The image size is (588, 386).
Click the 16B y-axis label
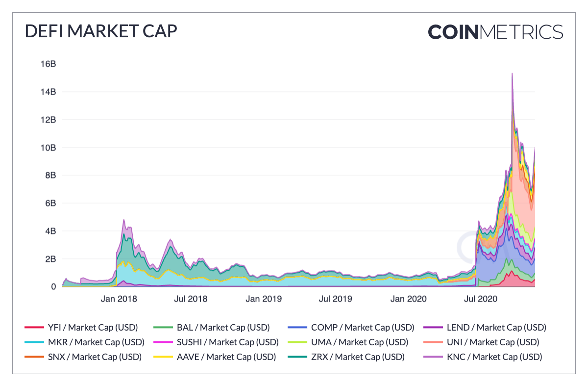coord(48,64)
